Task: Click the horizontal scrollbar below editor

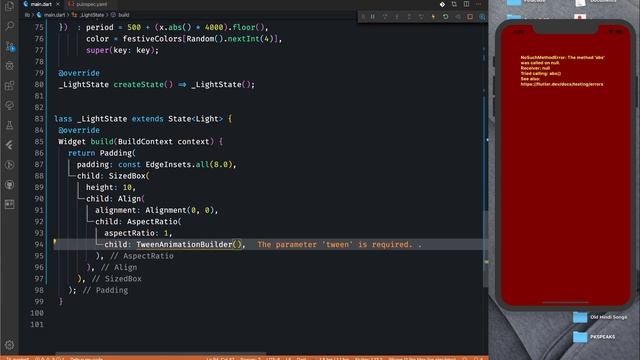Action: click(161, 353)
